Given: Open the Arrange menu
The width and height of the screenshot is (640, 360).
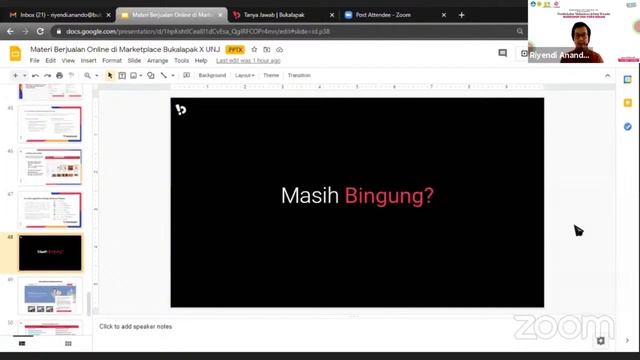Looking at the screenshot, I should [x=158, y=60].
